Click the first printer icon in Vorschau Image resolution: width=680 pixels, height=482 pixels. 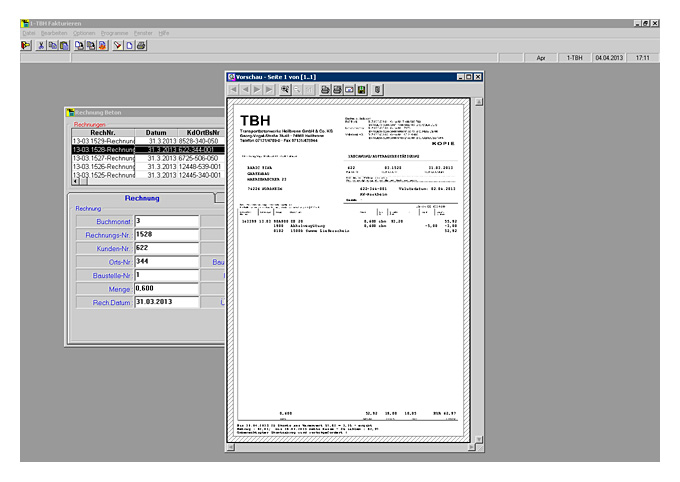click(x=325, y=89)
